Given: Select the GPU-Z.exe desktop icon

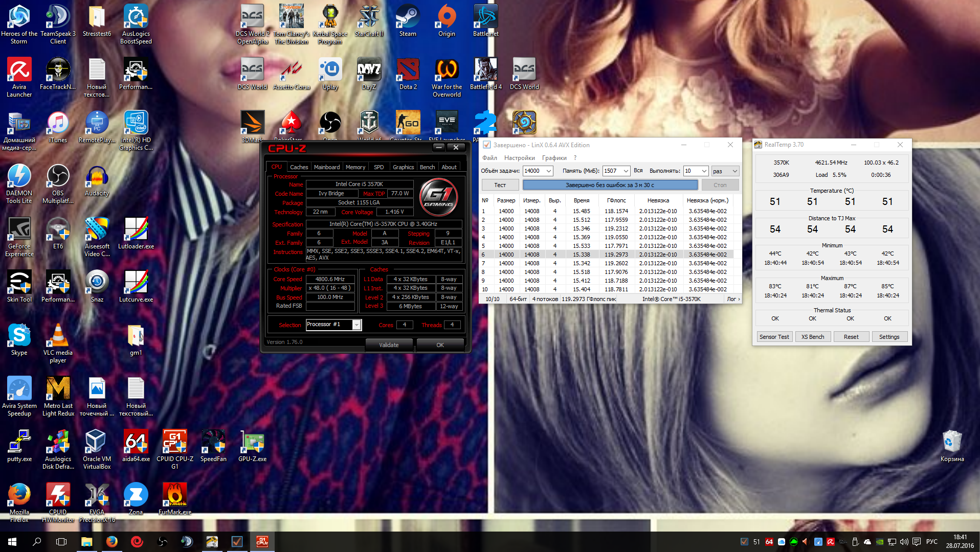Looking at the screenshot, I should click(252, 446).
